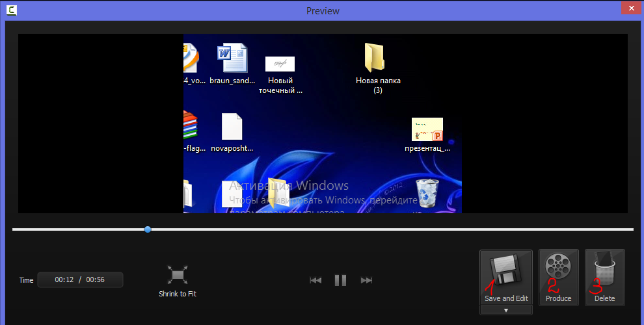Close the Preview window
Screen dimensions: 644x325
click(632, 8)
